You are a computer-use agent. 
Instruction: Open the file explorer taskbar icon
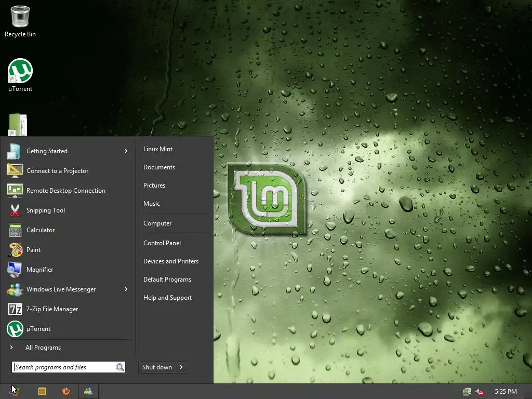(42, 391)
